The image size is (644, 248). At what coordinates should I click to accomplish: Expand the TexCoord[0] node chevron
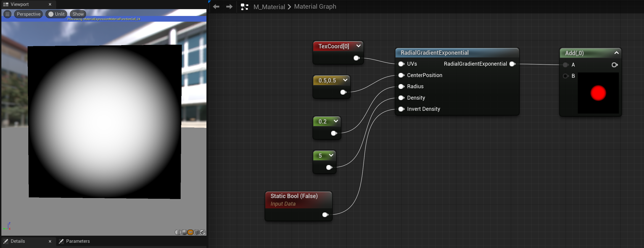(358, 46)
